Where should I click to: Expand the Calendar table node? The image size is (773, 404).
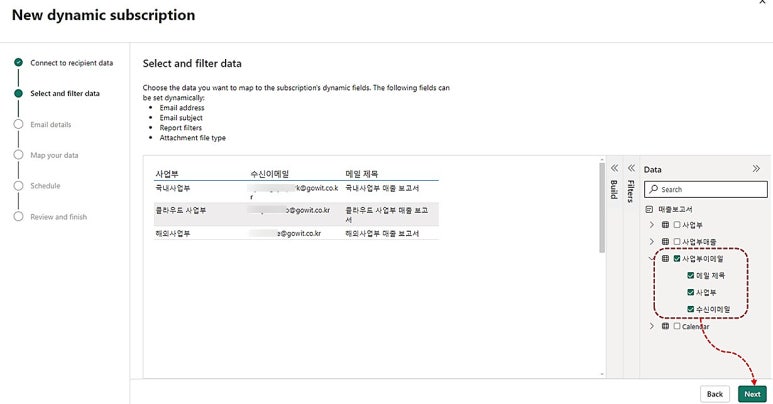tap(652, 326)
